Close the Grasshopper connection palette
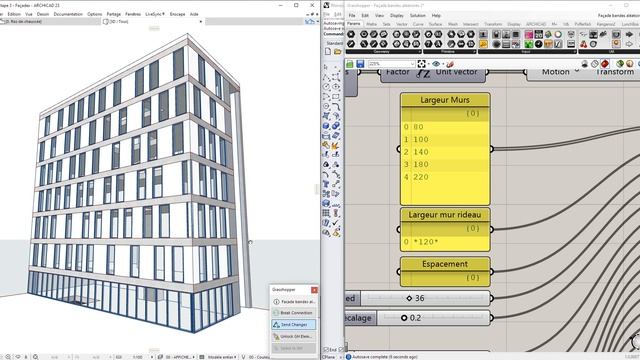Viewport: 640px width, 360px height. click(314, 290)
